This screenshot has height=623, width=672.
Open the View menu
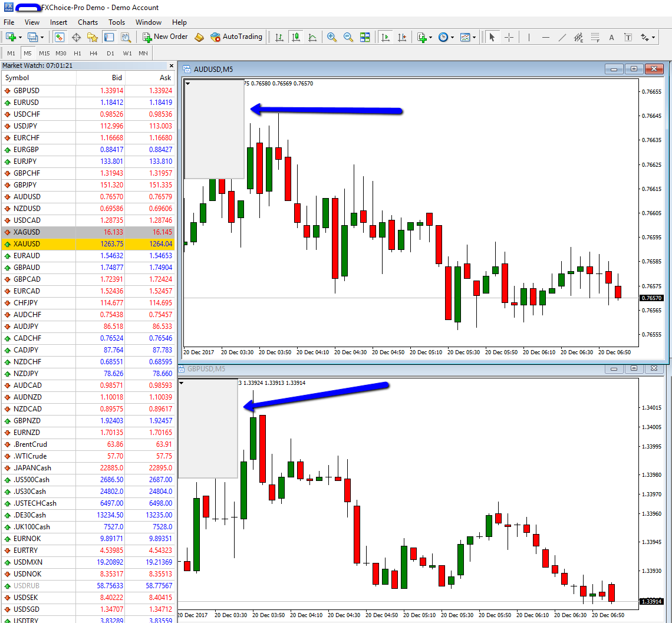click(32, 22)
